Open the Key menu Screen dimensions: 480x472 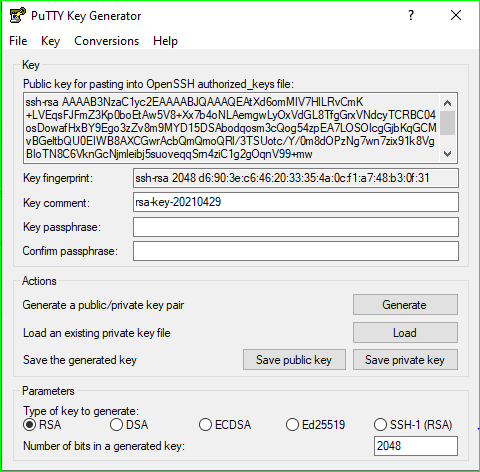[x=50, y=41]
